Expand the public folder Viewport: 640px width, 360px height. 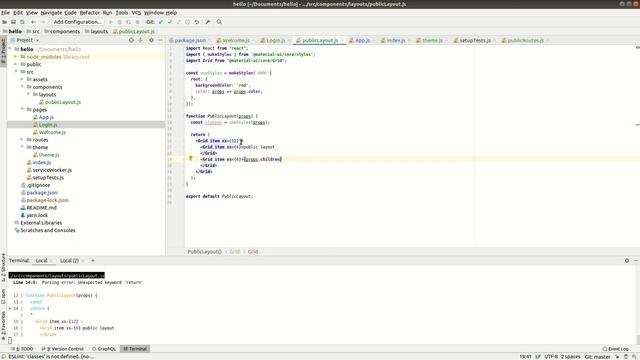click(x=16, y=64)
